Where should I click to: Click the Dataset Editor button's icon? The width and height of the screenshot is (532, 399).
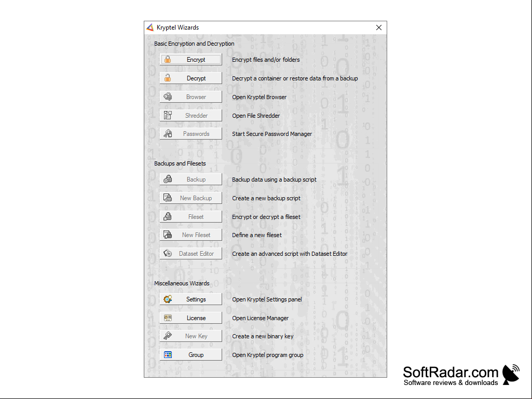pyautogui.click(x=168, y=253)
